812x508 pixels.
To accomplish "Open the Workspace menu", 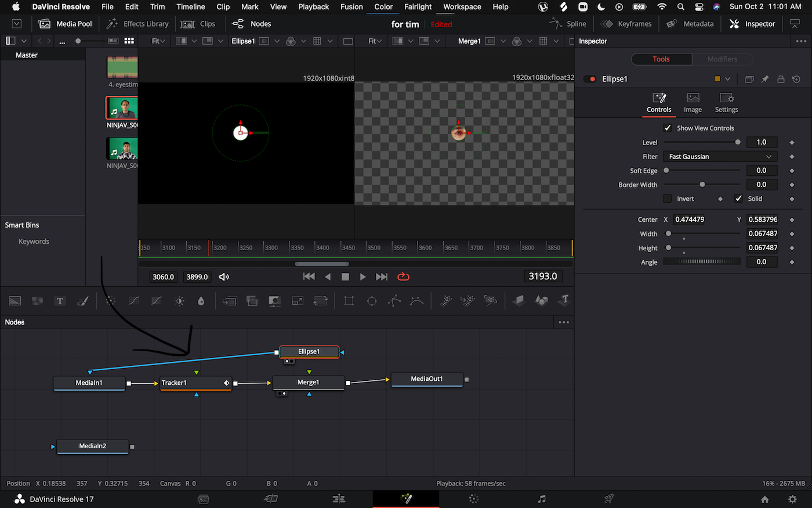I will (462, 7).
